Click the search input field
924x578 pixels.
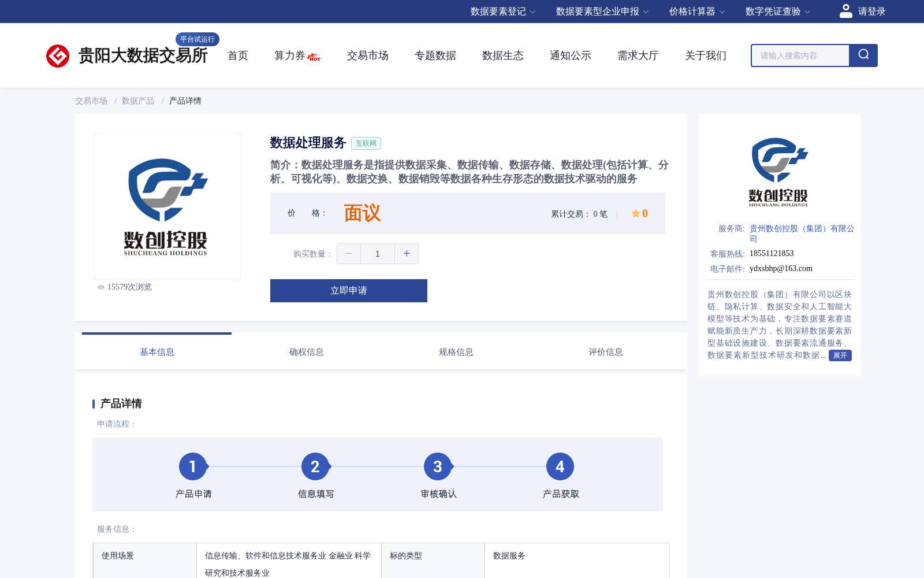[x=800, y=55]
